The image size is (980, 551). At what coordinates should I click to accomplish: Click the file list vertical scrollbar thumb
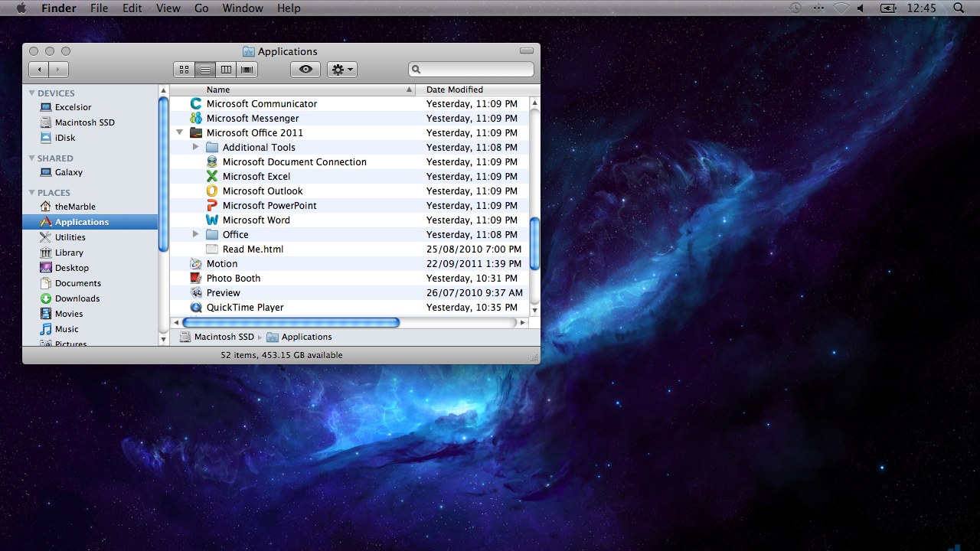point(535,243)
